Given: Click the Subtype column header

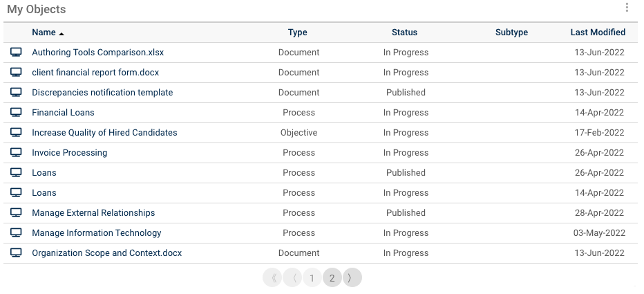Looking at the screenshot, I should click(x=511, y=33).
